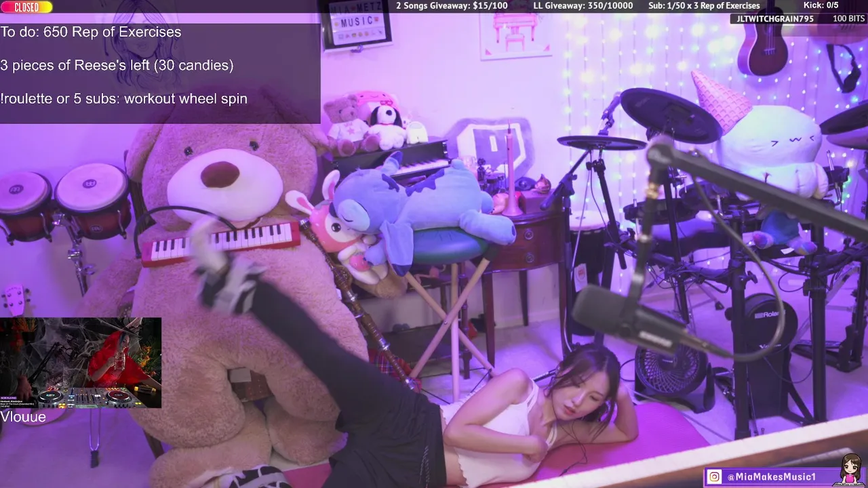Click the Sub 1/50 exercises goal
868x488 pixels.
coord(704,5)
